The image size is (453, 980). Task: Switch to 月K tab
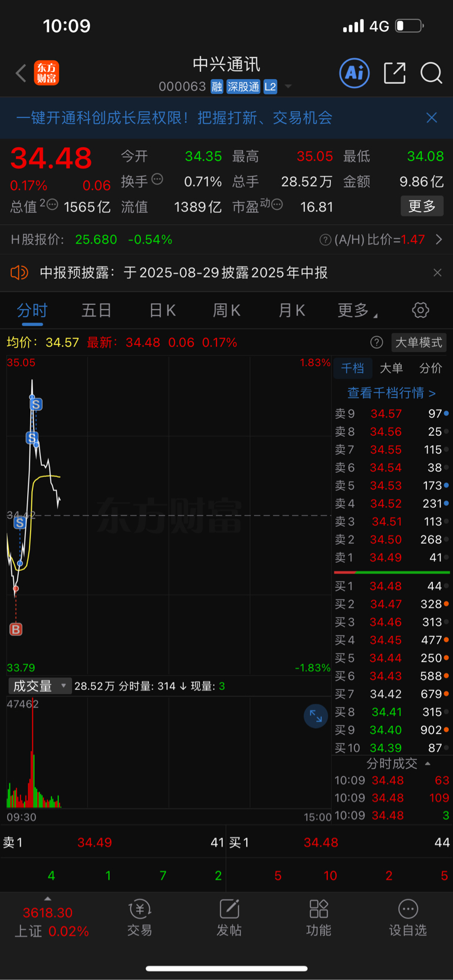(291, 310)
